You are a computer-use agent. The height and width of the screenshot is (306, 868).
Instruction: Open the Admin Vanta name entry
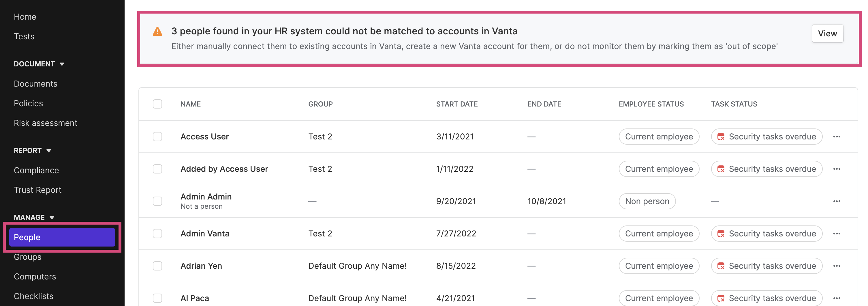pyautogui.click(x=205, y=234)
